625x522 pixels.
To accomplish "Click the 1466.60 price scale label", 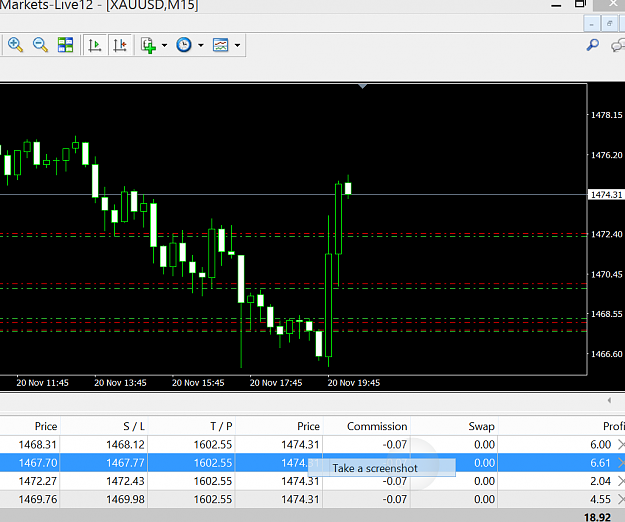I will [x=606, y=354].
